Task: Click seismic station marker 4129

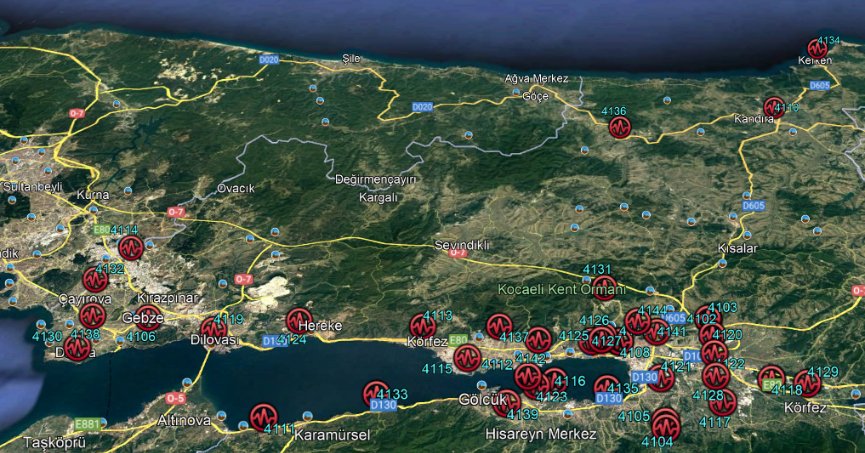Action: (808, 384)
